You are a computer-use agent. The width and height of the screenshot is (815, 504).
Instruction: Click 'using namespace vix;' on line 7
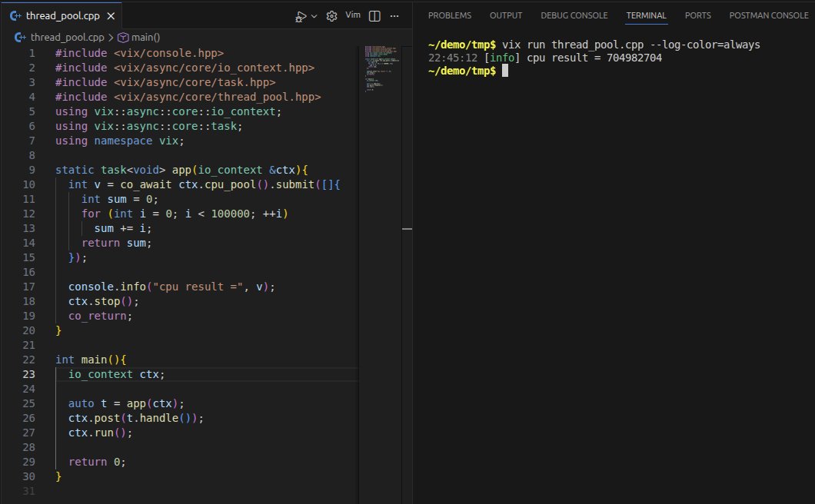(119, 141)
